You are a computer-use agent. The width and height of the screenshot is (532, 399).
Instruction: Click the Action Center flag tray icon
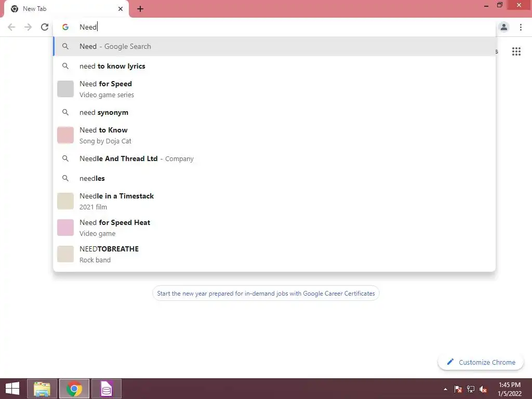tap(458, 389)
